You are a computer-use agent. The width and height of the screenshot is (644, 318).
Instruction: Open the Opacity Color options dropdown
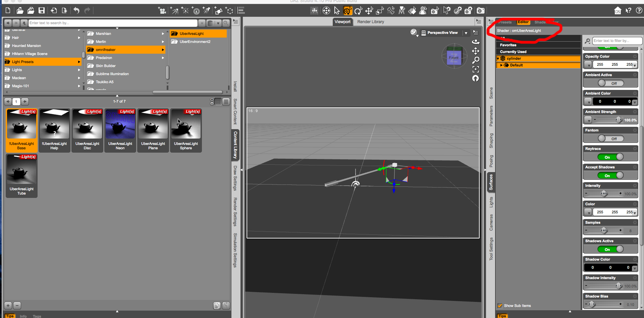coord(588,64)
